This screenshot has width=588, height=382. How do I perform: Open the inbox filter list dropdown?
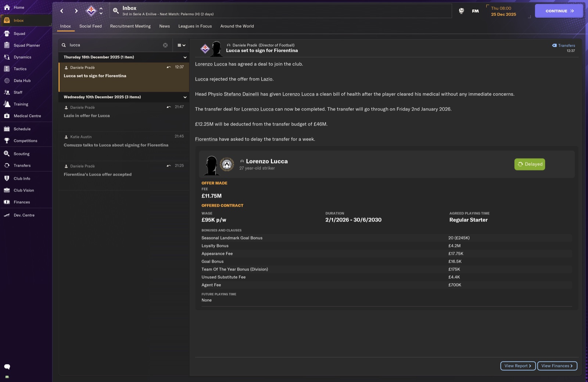(181, 45)
